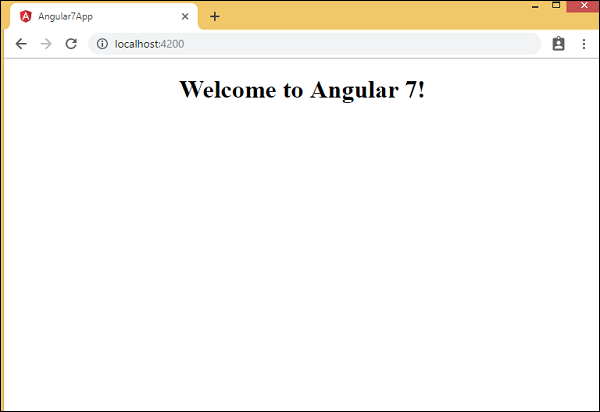This screenshot has height=412, width=600.
Task: Focus the address bar showing localhost:4200
Action: [315, 44]
